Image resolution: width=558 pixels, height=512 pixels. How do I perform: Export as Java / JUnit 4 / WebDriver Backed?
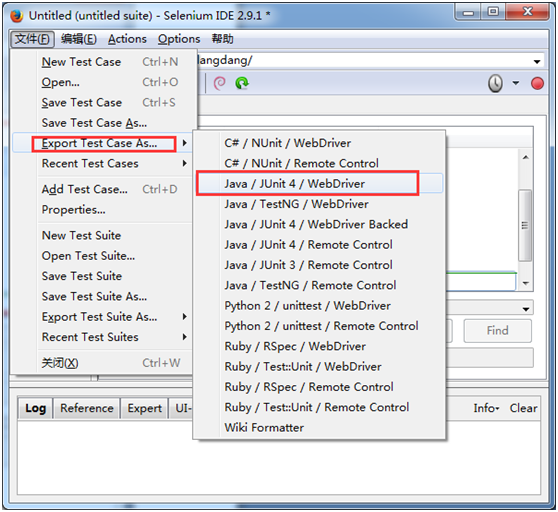click(x=319, y=224)
